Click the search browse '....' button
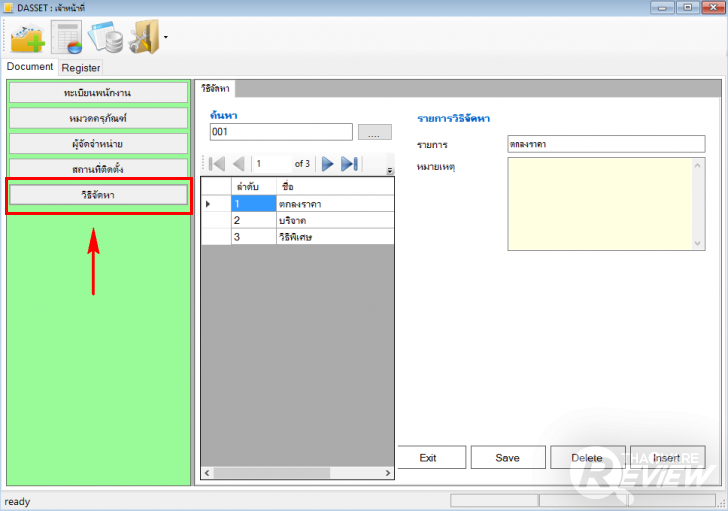The image size is (728, 511). click(375, 132)
